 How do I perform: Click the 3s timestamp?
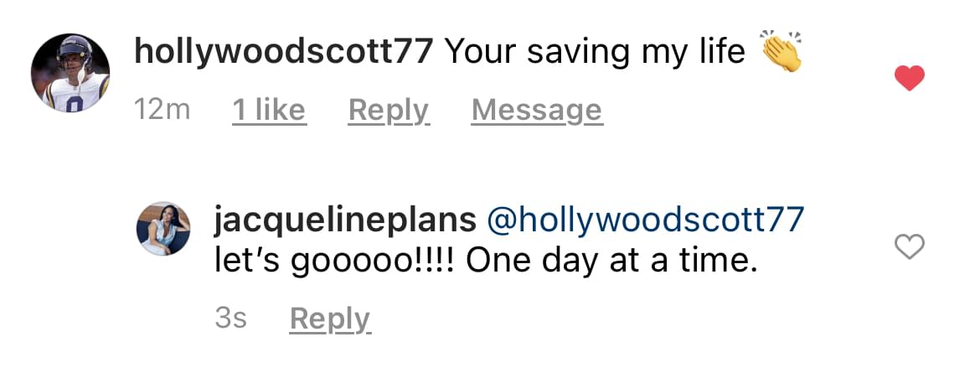pyautogui.click(x=230, y=319)
